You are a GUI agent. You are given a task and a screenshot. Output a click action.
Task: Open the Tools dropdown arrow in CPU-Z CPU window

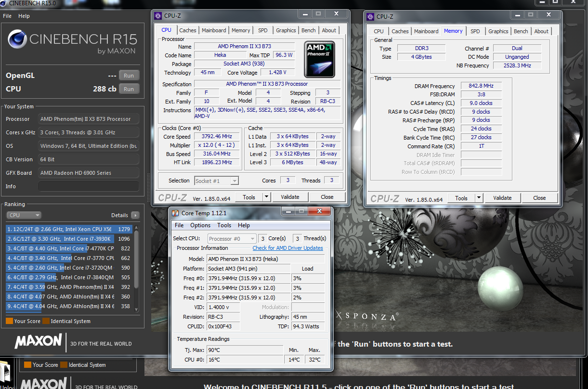pos(266,197)
